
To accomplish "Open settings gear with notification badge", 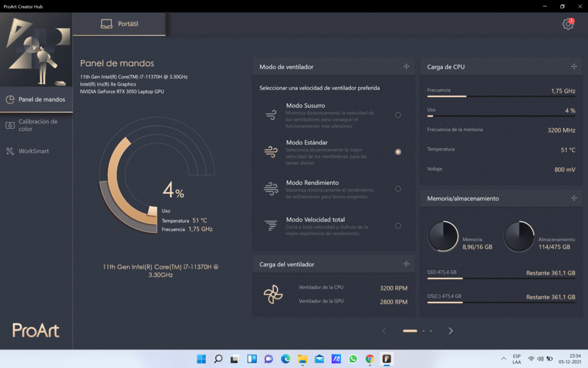I will (x=567, y=24).
